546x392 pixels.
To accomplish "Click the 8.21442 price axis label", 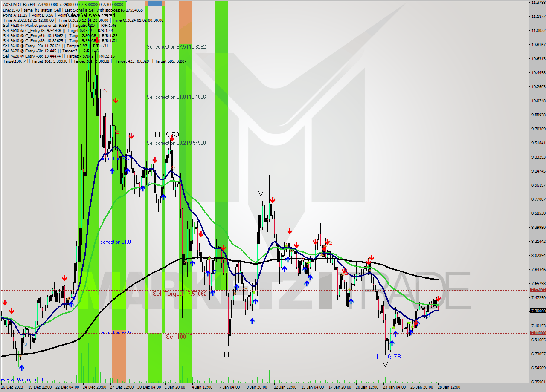I will pos(538,241).
